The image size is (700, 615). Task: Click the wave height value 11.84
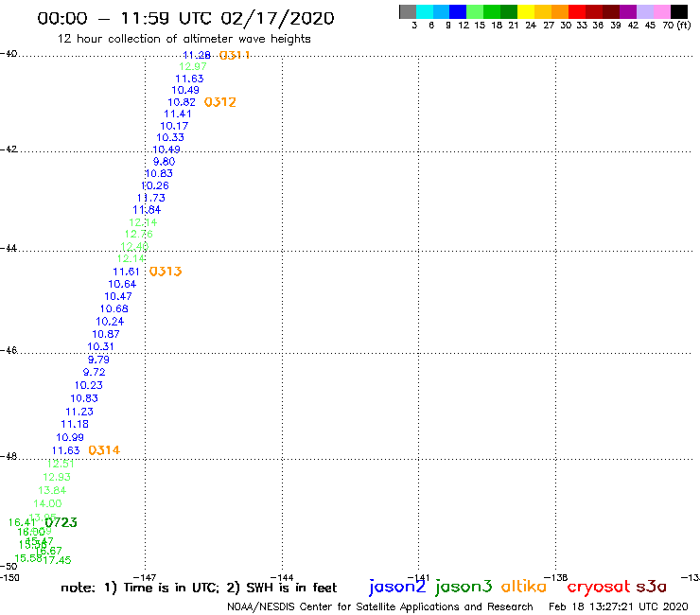147,210
